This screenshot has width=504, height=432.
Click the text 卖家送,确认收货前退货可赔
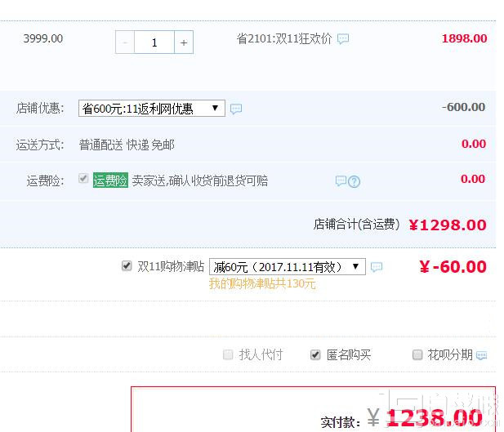pyautogui.click(x=200, y=180)
